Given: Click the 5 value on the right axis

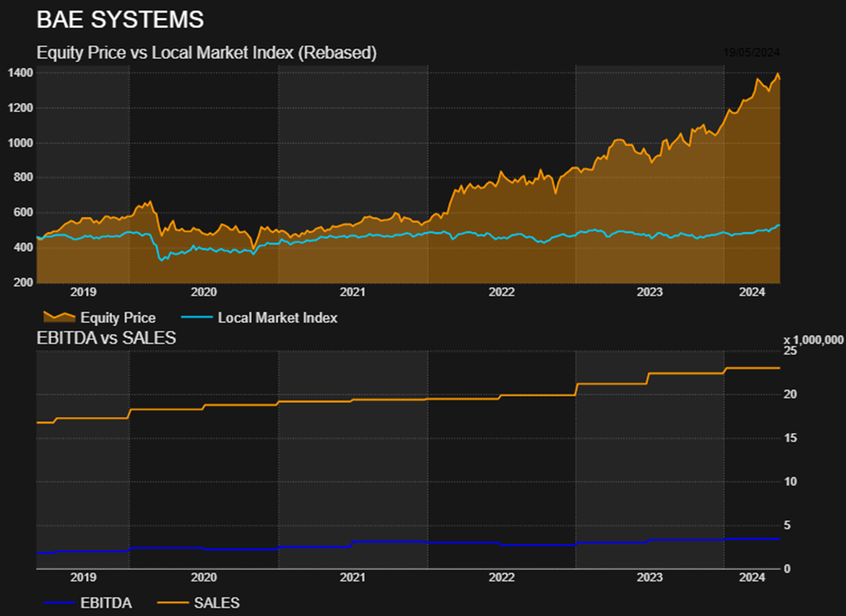Looking at the screenshot, I should click(787, 526).
